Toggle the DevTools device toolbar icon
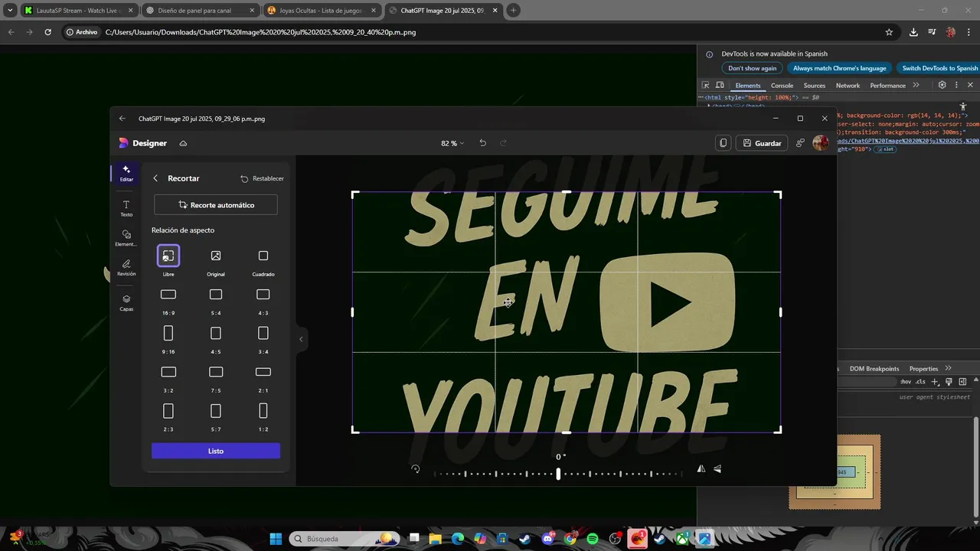The image size is (980, 551). (x=720, y=85)
